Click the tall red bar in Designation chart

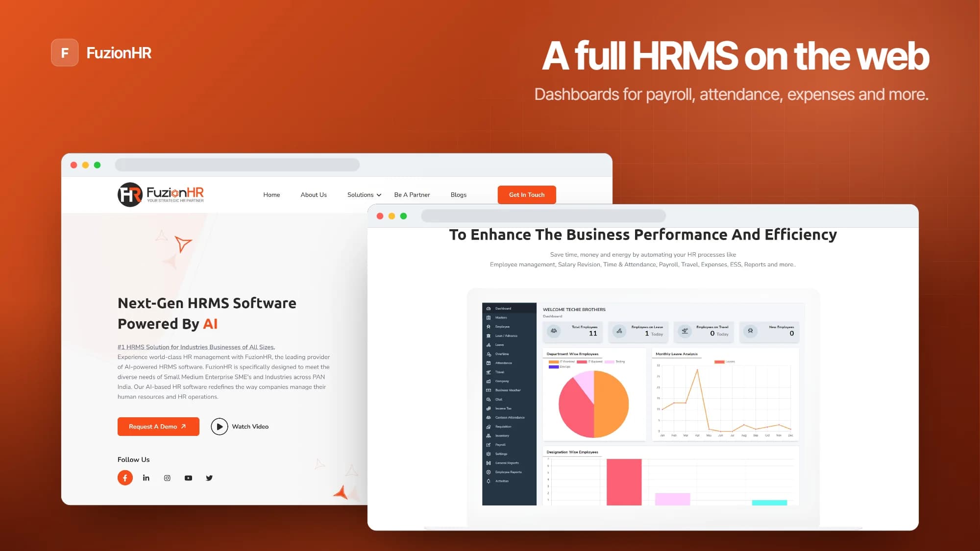(624, 482)
